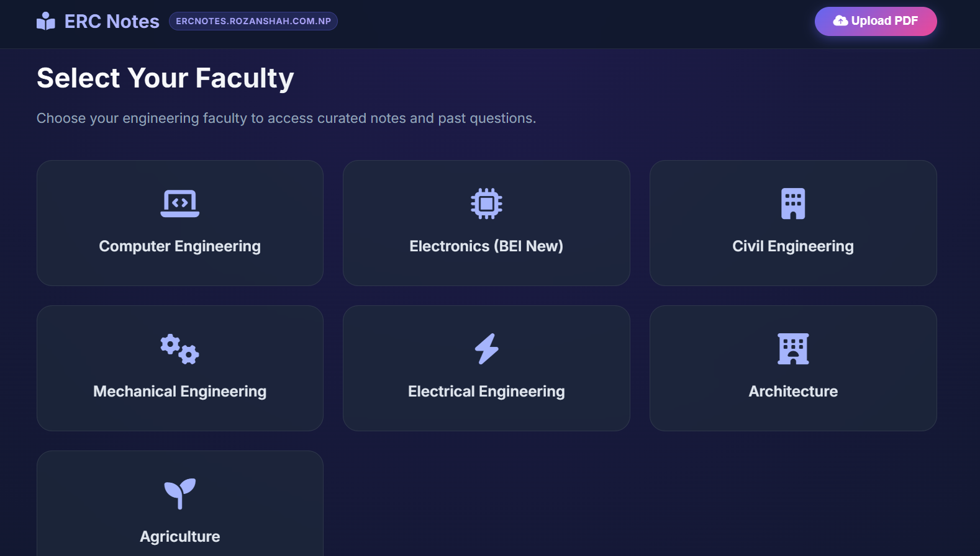The width and height of the screenshot is (980, 556).
Task: Choose the Electronics (BEI New) label
Action: 486,246
